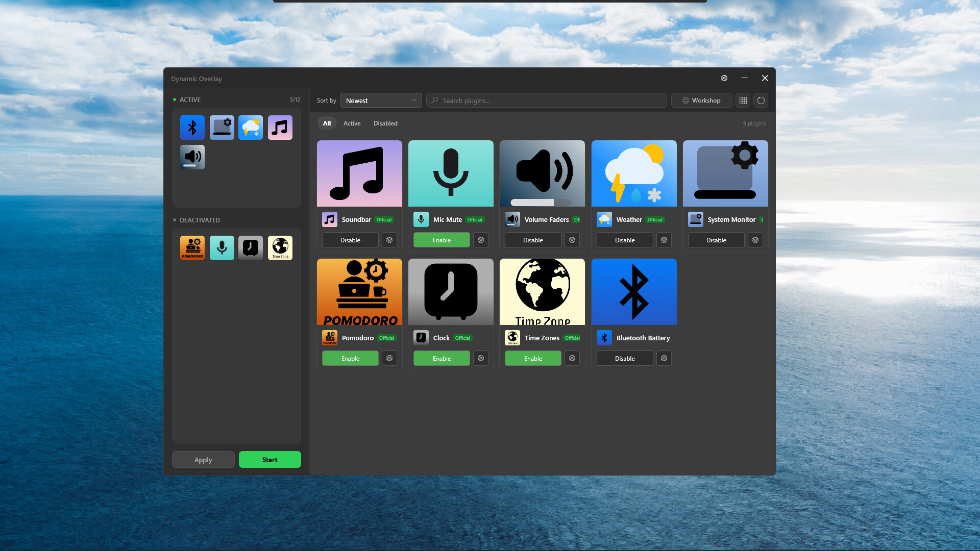The height and width of the screenshot is (551, 980).
Task: Enable the Clock plugin
Action: 442,358
